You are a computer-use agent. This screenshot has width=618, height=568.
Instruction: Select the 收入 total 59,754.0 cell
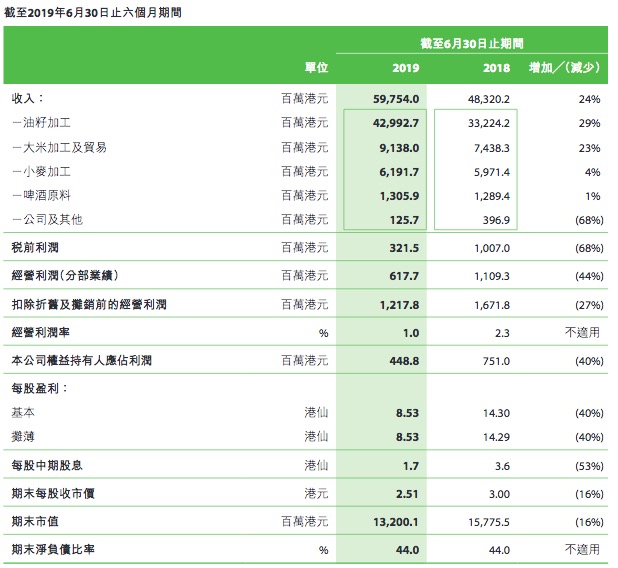396,99
